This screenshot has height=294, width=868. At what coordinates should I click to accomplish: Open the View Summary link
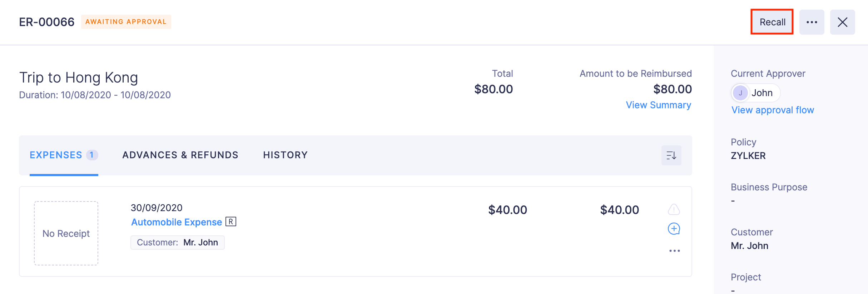[x=658, y=105]
